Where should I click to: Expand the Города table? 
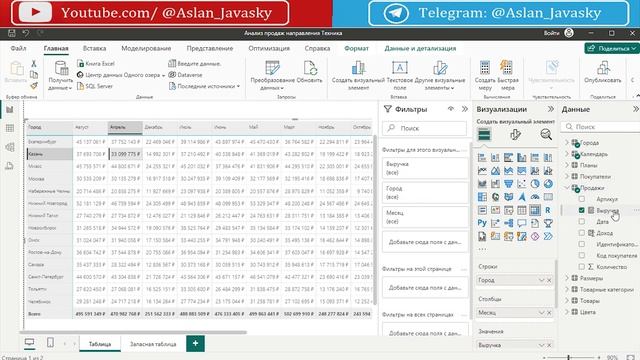567,142
